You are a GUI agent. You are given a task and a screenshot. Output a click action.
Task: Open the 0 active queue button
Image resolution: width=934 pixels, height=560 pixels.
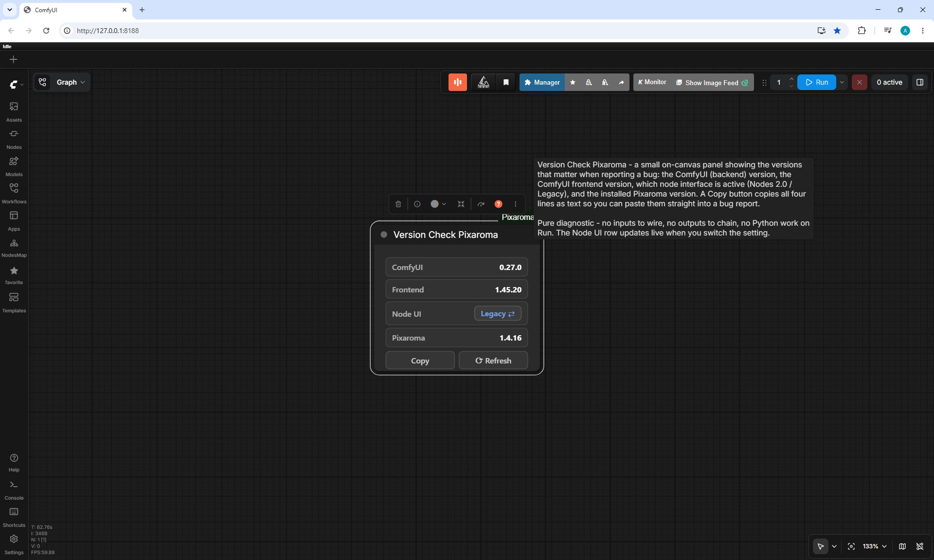(889, 82)
